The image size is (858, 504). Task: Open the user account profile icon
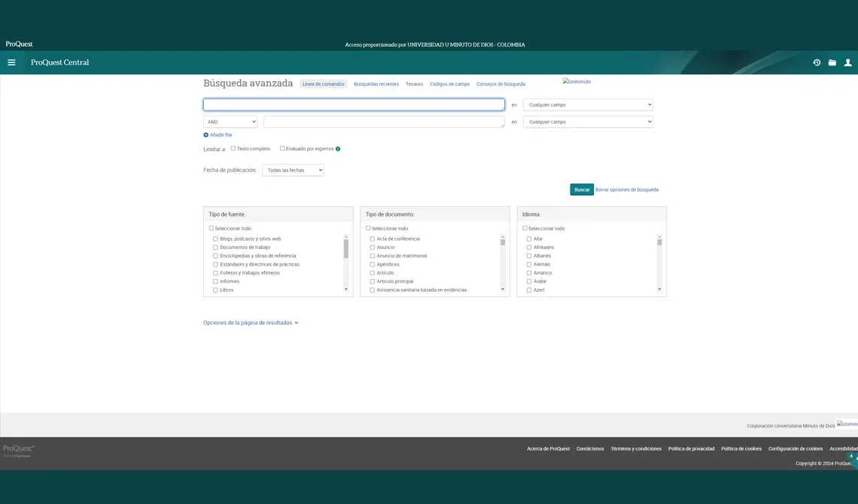pyautogui.click(x=847, y=62)
